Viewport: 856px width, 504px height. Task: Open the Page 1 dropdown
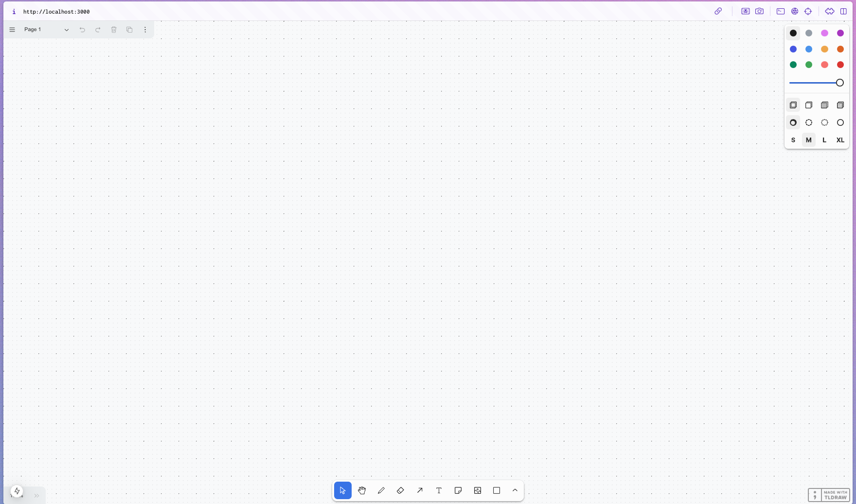click(x=46, y=30)
